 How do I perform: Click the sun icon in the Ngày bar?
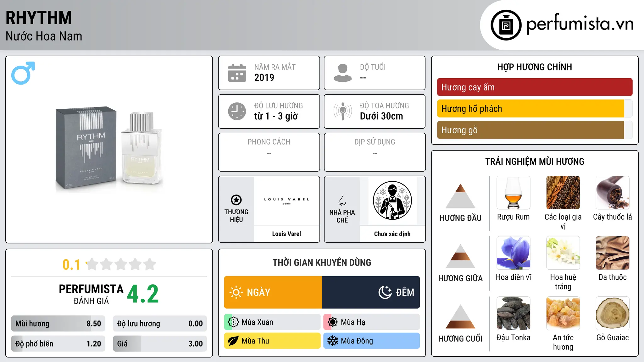point(236,292)
